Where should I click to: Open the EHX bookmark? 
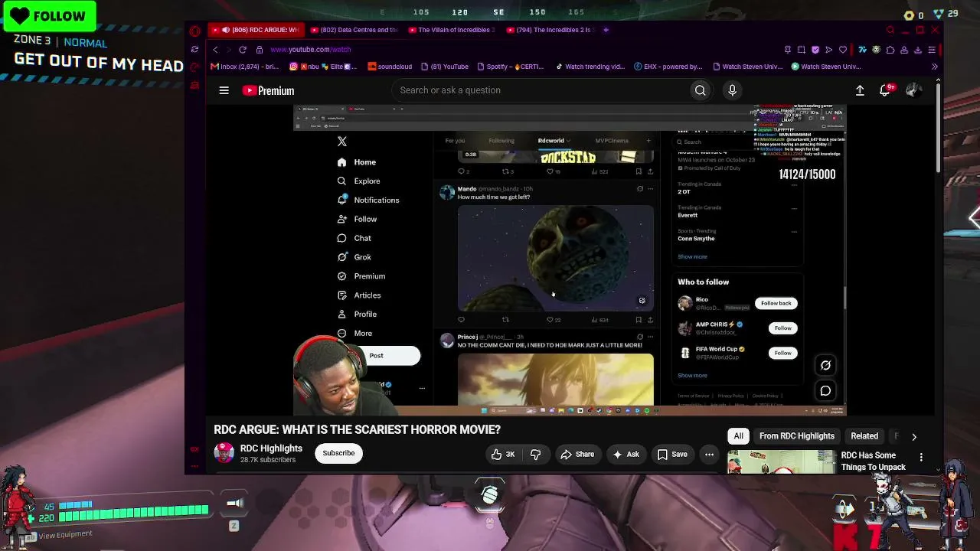click(668, 67)
